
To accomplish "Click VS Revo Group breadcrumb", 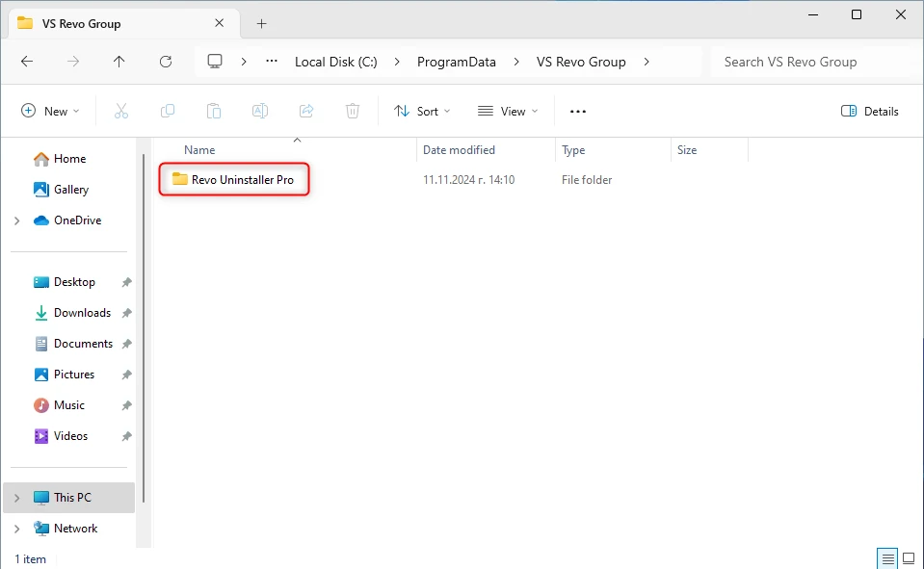I will click(581, 62).
